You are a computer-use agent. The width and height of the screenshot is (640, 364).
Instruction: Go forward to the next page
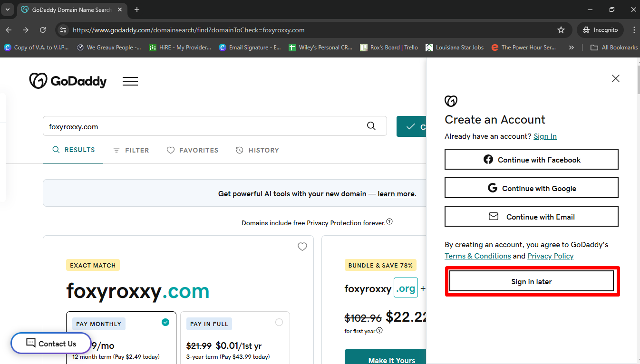pos(26,30)
